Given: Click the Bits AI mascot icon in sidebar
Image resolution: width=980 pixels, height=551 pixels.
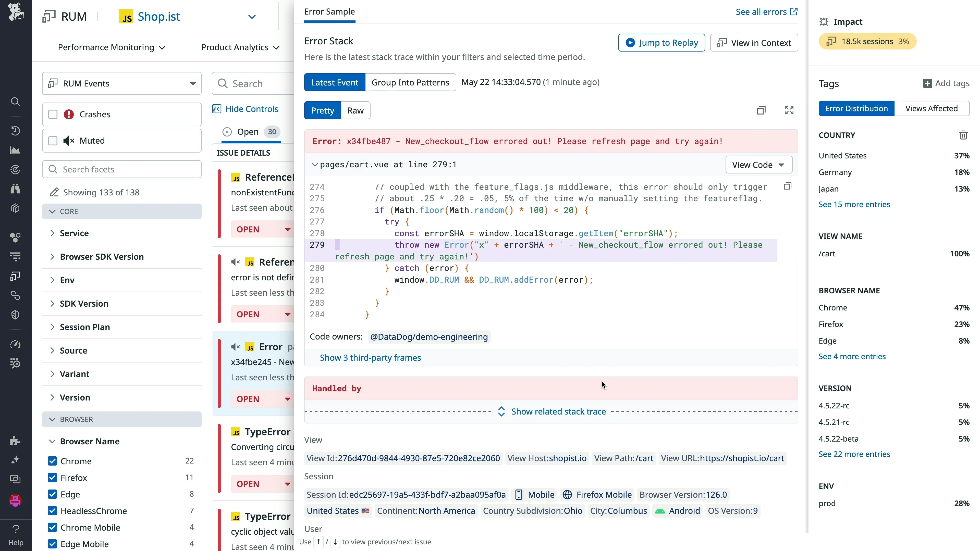Looking at the screenshot, I should (x=15, y=501).
